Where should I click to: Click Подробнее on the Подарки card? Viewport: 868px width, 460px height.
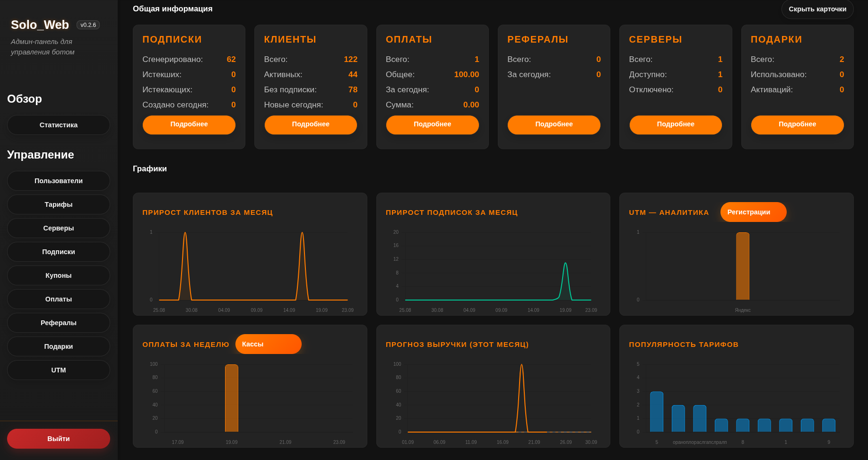pos(797,124)
